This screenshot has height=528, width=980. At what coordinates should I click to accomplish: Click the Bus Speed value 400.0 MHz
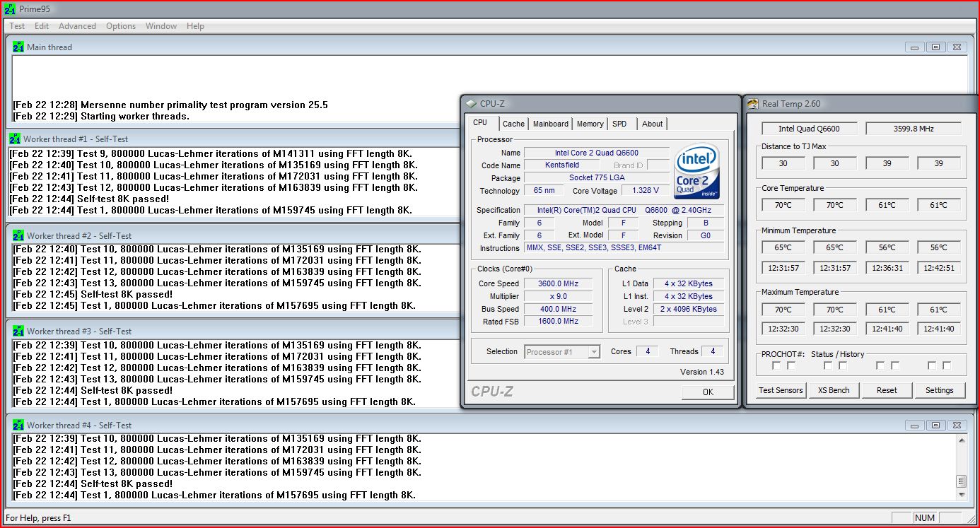coord(558,309)
